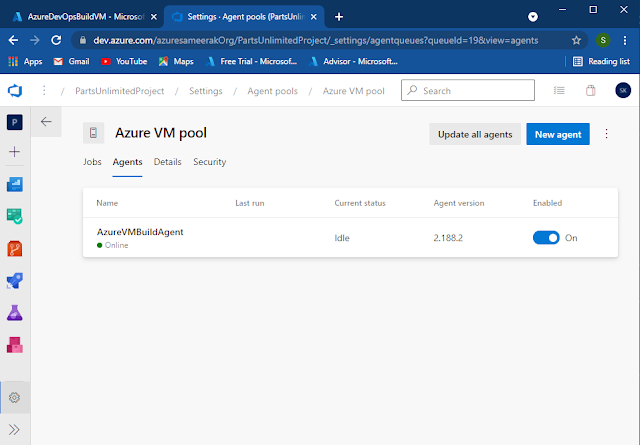
Task: Click the Agent version column header
Action: coord(459,203)
